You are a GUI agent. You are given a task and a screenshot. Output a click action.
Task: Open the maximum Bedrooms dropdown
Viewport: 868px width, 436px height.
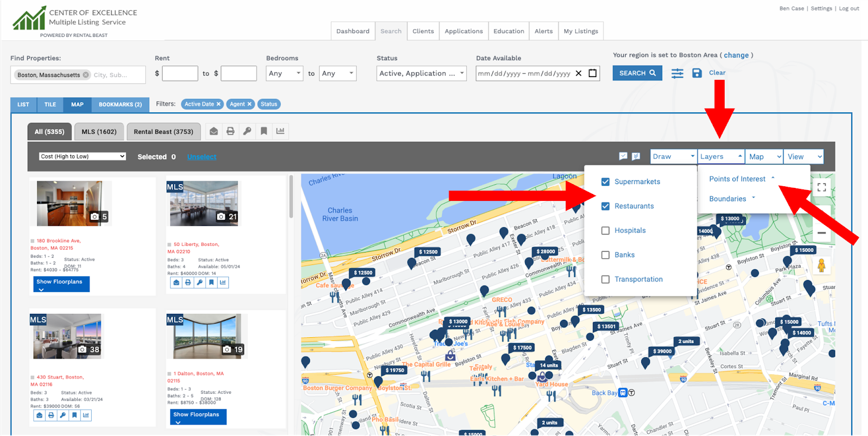click(337, 73)
